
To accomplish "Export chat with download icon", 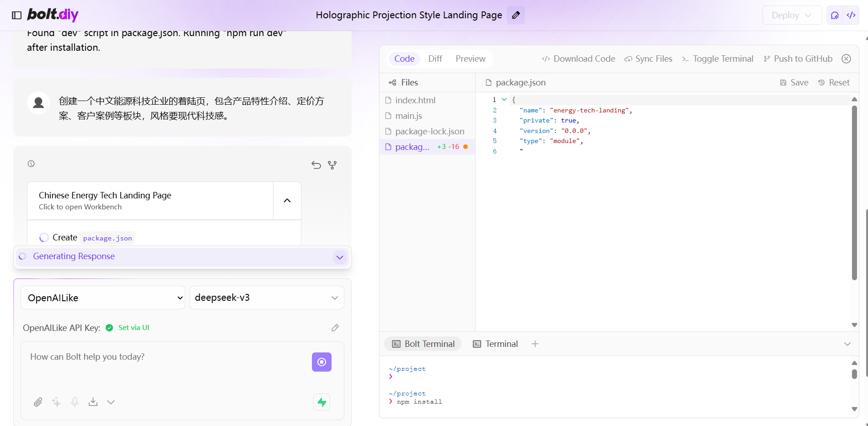I will (93, 402).
